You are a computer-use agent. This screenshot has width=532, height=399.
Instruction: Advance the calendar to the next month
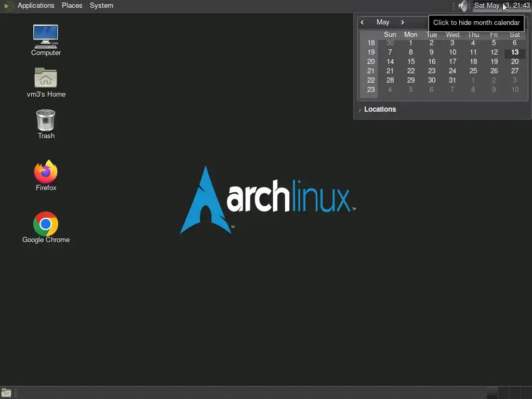coord(403,22)
